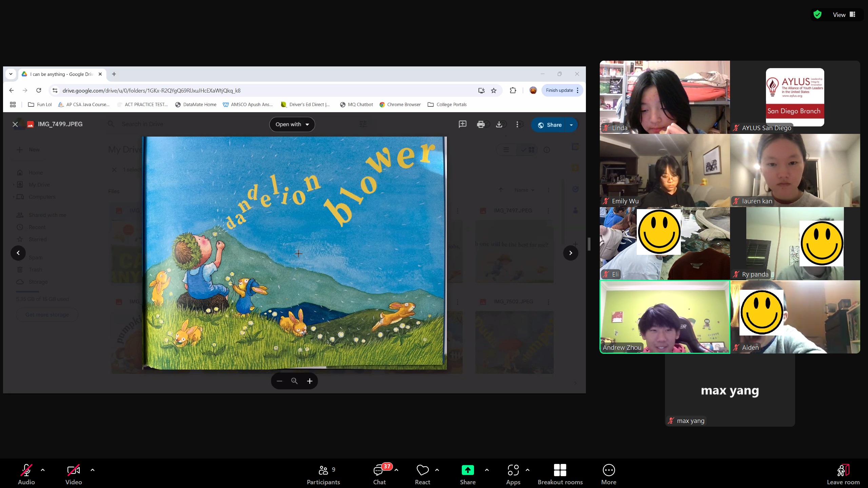Open the Participants panel
This screenshot has height=488, width=868.
[323, 474]
